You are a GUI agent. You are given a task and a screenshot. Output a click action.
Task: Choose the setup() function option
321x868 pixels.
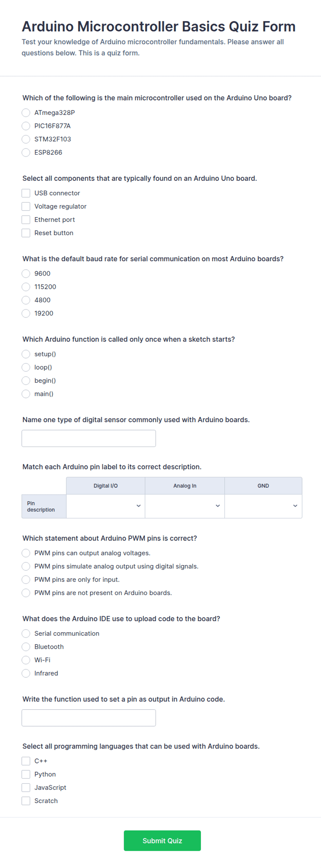tap(26, 354)
